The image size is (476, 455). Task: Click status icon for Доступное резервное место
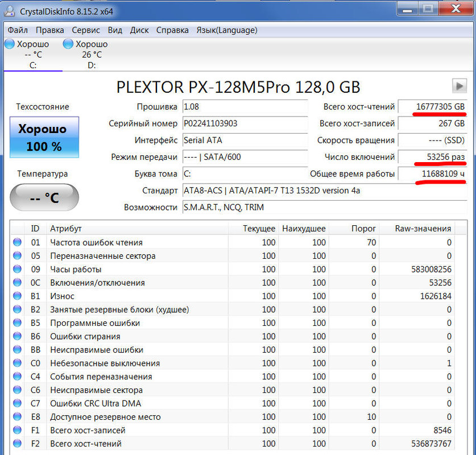click(17, 416)
